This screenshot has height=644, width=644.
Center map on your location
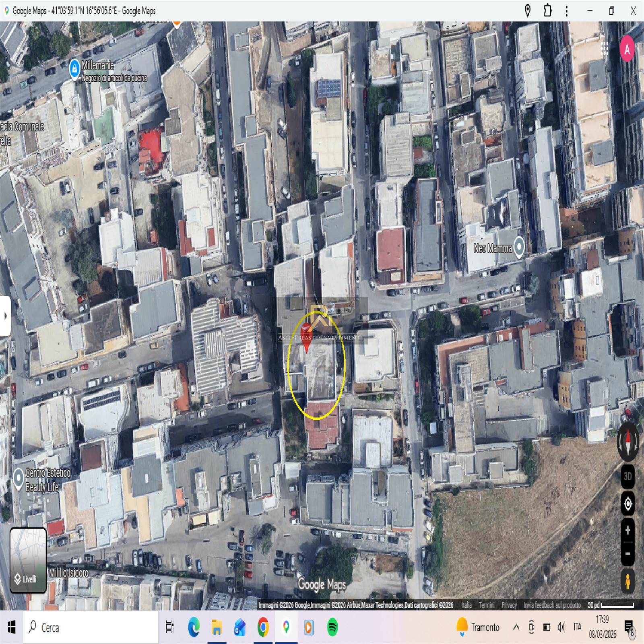click(627, 504)
